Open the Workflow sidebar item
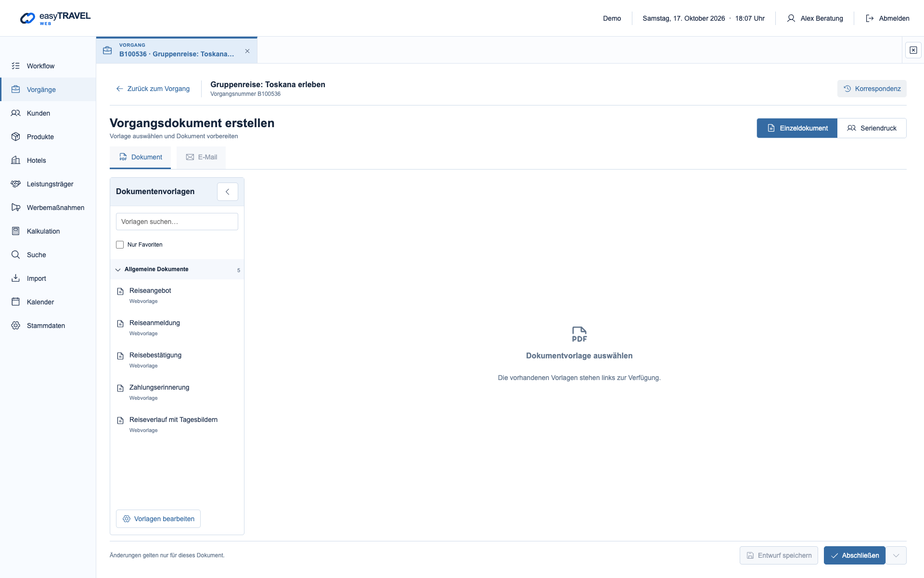The width and height of the screenshot is (924, 578). (x=48, y=66)
